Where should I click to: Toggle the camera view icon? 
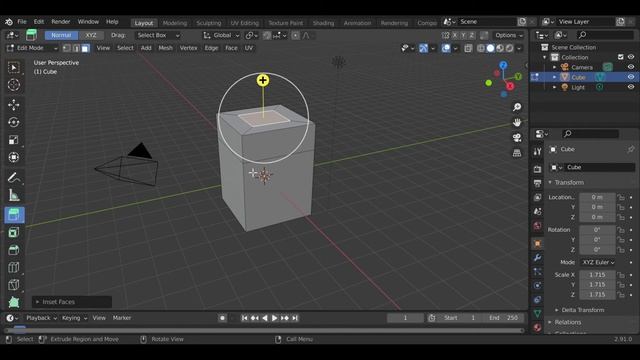click(x=517, y=138)
